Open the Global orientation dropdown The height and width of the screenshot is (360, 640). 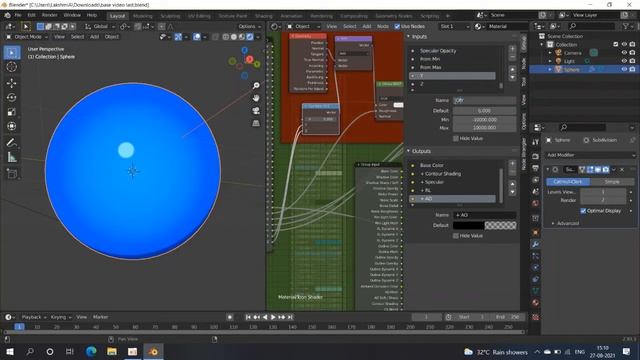[x=100, y=27]
